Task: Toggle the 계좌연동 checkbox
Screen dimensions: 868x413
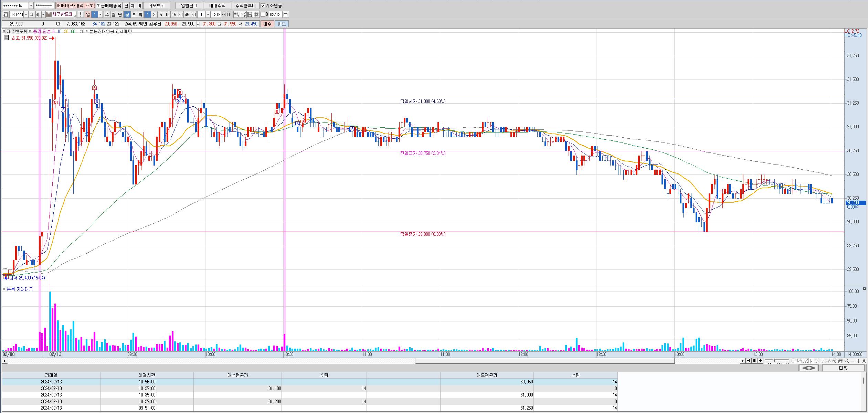Action: coord(263,6)
